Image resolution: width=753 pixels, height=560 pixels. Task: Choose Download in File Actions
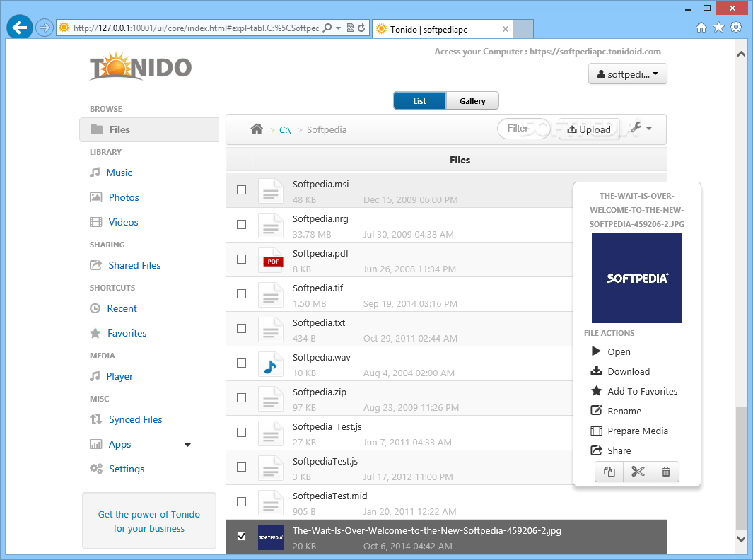coord(621,371)
